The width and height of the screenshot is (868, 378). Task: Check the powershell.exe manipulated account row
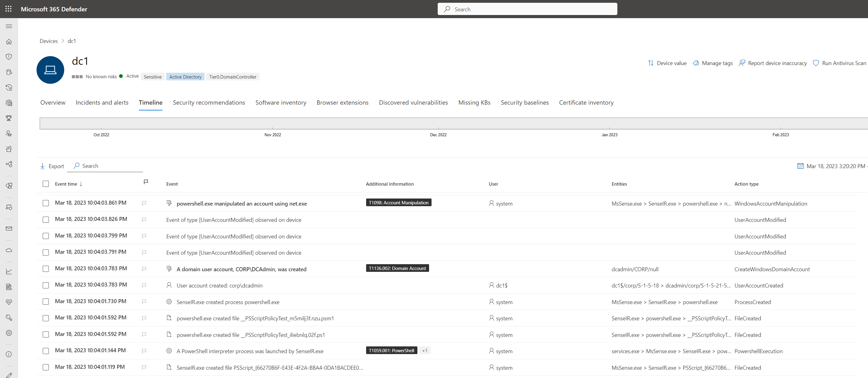(x=46, y=203)
